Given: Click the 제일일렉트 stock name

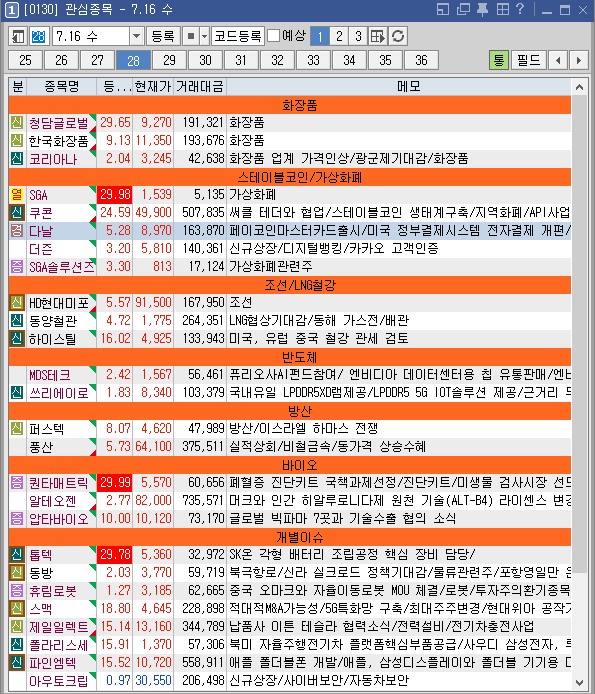Looking at the screenshot, I should [x=58, y=627].
